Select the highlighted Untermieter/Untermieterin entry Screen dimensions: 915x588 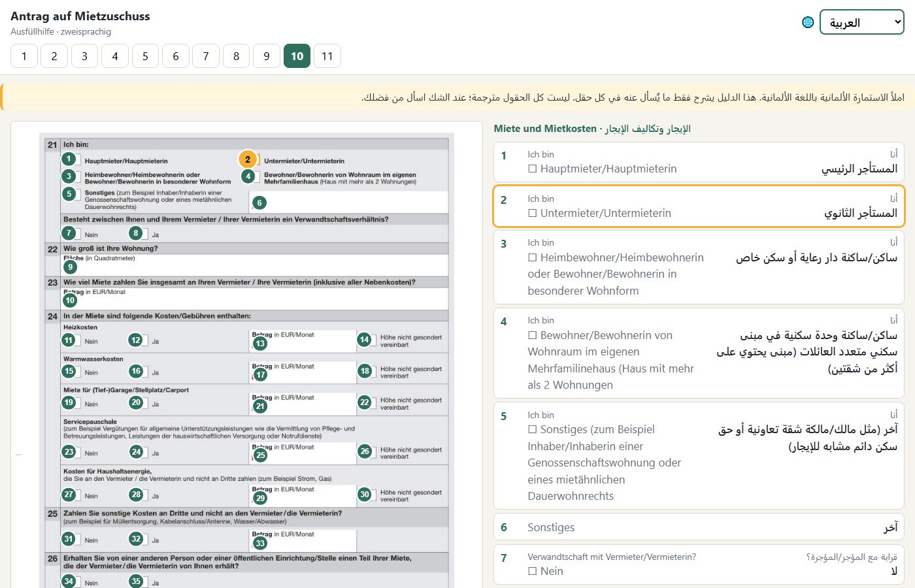(699, 206)
